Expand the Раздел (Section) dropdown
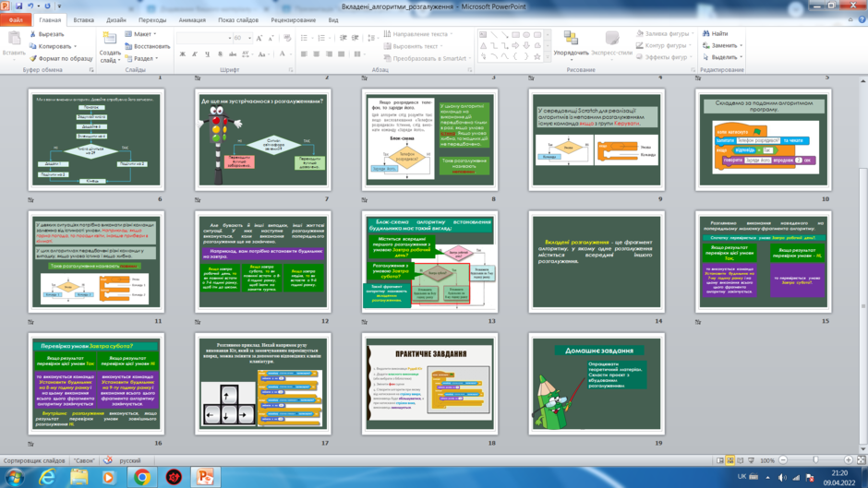 (x=142, y=58)
